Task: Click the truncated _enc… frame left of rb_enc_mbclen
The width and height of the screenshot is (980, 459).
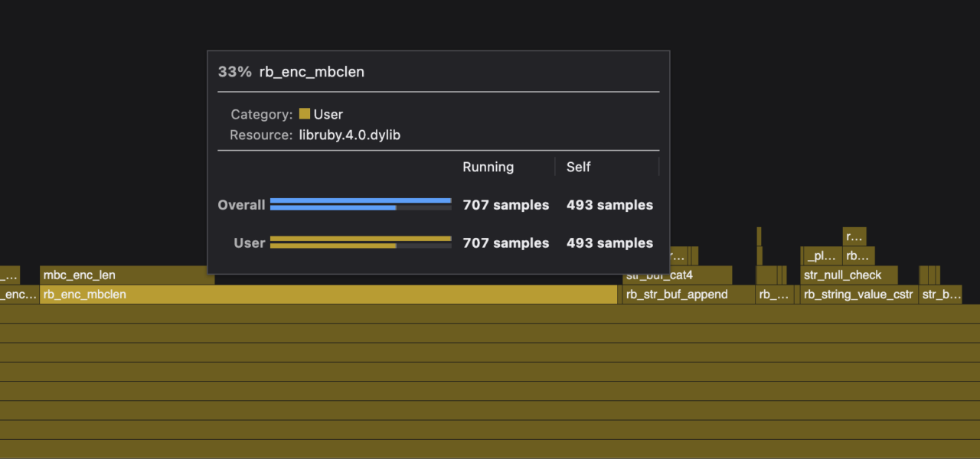Action: (18, 295)
